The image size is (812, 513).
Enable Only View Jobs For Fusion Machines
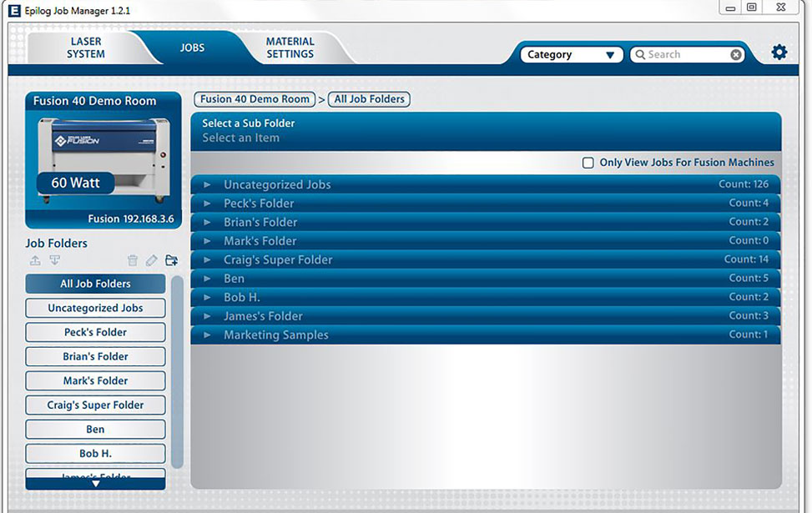[x=588, y=163]
